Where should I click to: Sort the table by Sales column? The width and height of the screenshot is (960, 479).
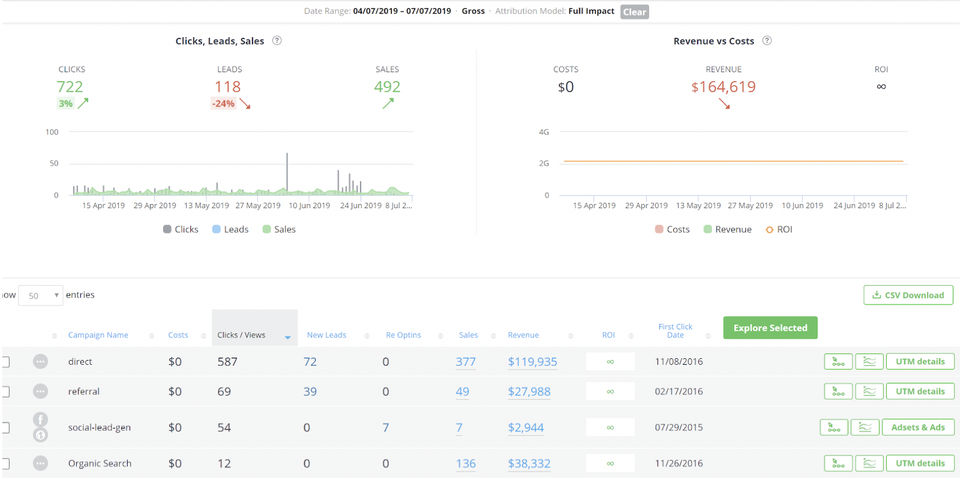[468, 335]
